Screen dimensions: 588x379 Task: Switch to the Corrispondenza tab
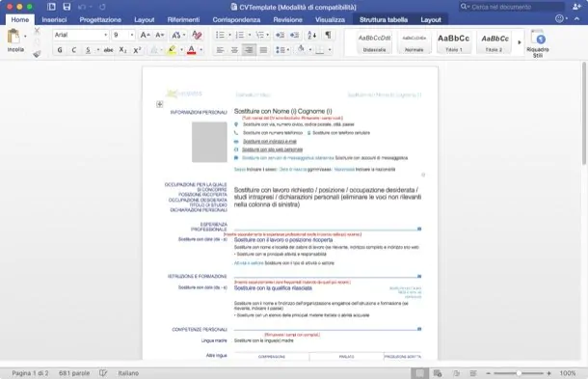pos(236,19)
